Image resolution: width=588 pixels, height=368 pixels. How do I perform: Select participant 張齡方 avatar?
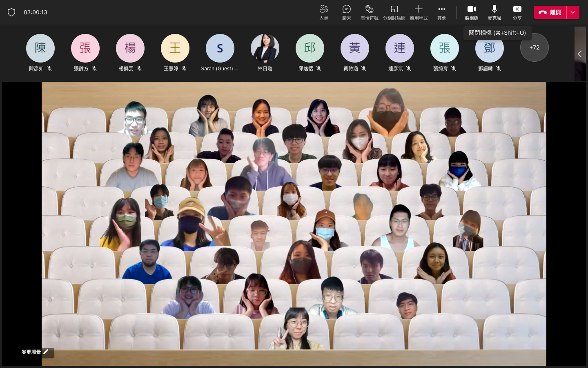point(85,48)
